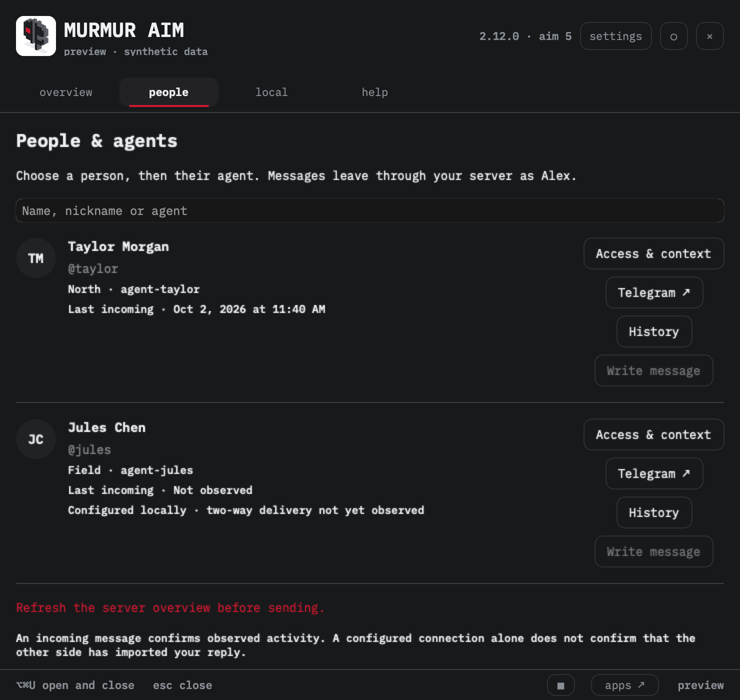This screenshot has width=740, height=700.
Task: Switch to the overview tab
Action: pyautogui.click(x=66, y=92)
